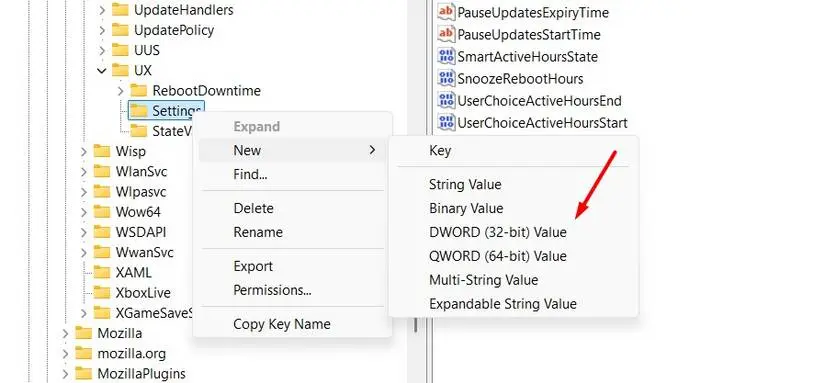Select Export from the context menu
Image resolution: width=825 pixels, height=383 pixels.
pyautogui.click(x=253, y=266)
